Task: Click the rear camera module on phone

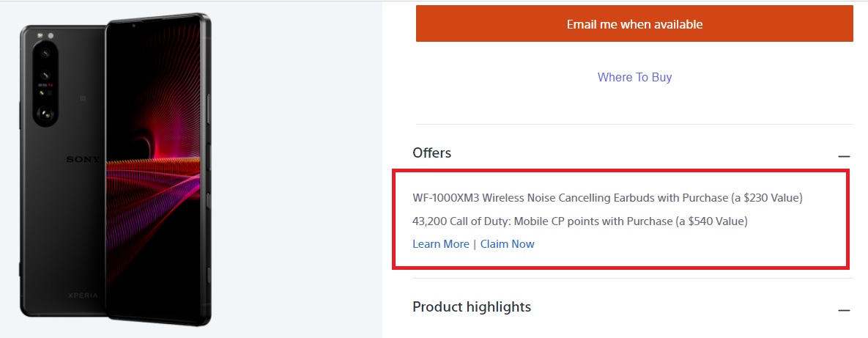Action: point(45,84)
